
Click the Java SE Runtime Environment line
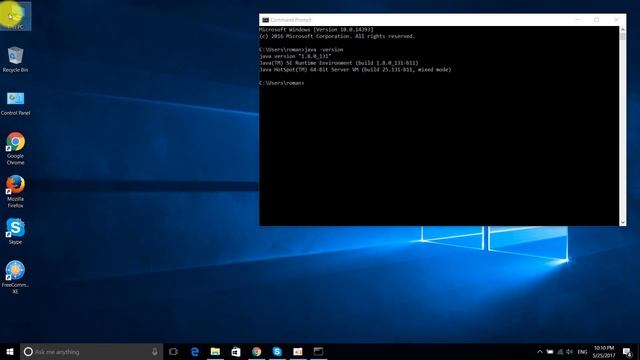[339, 63]
